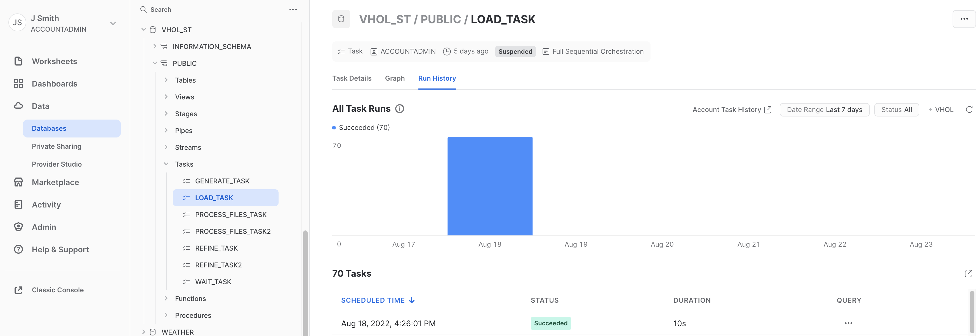Click the Admin shield icon
This screenshot has width=980, height=336.
pyautogui.click(x=18, y=227)
